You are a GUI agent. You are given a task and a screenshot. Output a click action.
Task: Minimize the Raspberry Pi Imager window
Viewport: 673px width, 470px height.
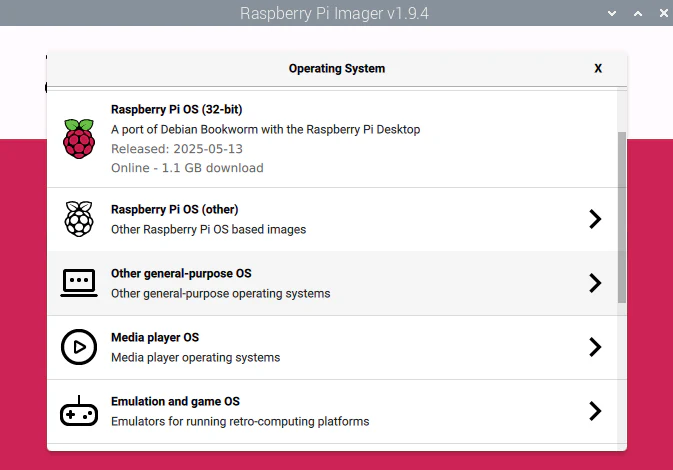(613, 13)
